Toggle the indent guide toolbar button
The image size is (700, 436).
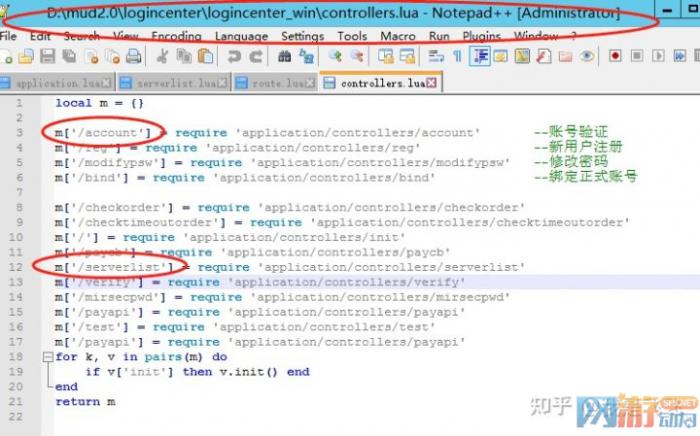(478, 57)
